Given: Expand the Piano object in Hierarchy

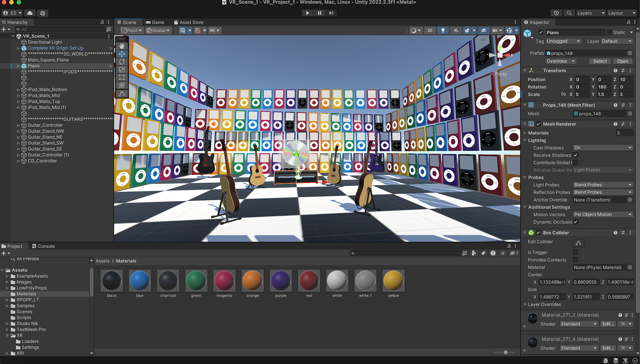Looking at the screenshot, I should (19, 66).
